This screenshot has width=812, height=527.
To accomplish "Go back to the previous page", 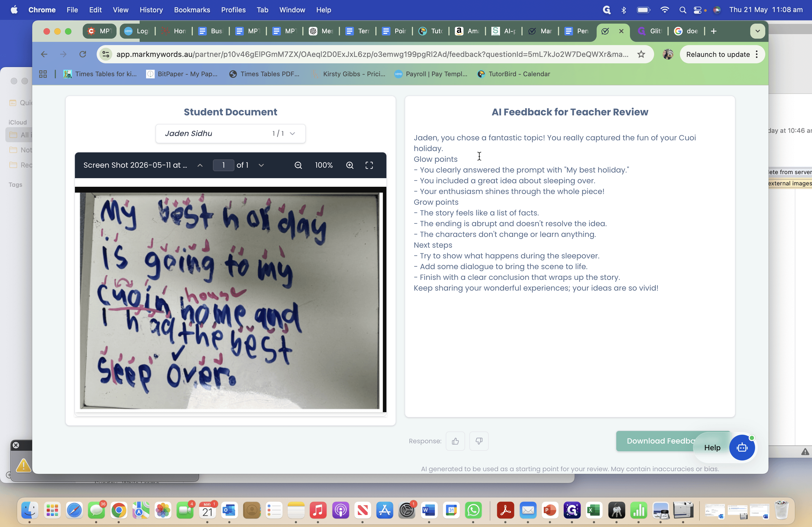I will pyautogui.click(x=44, y=54).
